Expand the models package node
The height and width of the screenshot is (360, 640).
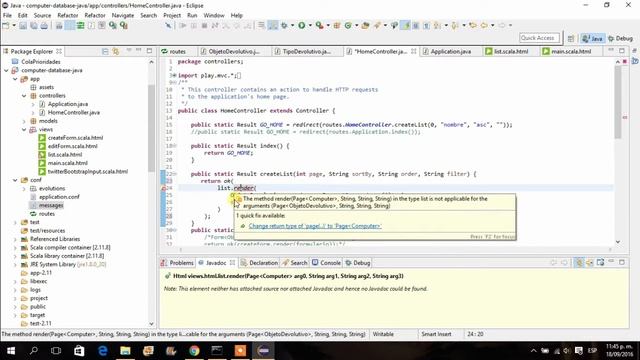point(24,121)
